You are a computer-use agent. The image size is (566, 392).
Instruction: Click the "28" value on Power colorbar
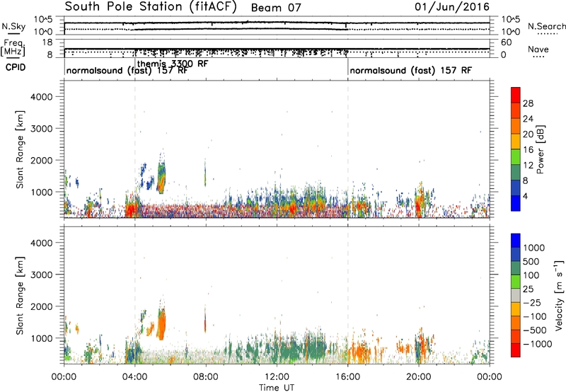528,103
